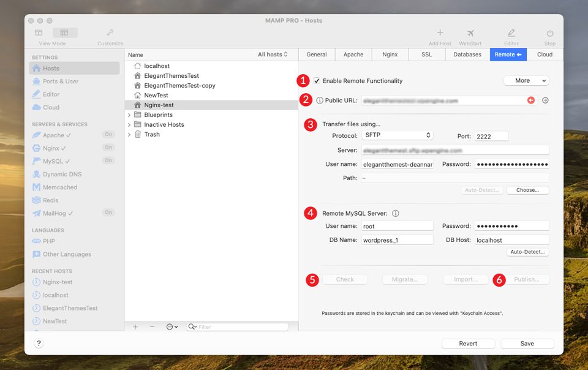Click the Revert button
Screen dimensions: 588x370
coord(468,344)
